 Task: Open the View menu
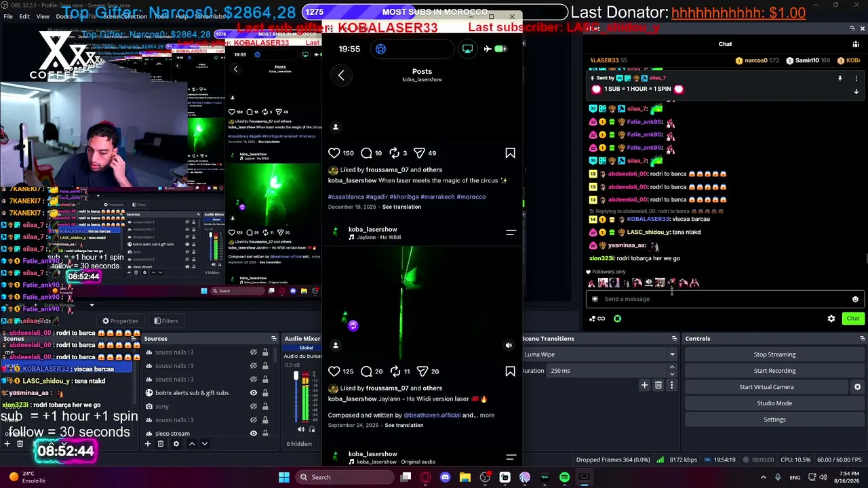43,16
